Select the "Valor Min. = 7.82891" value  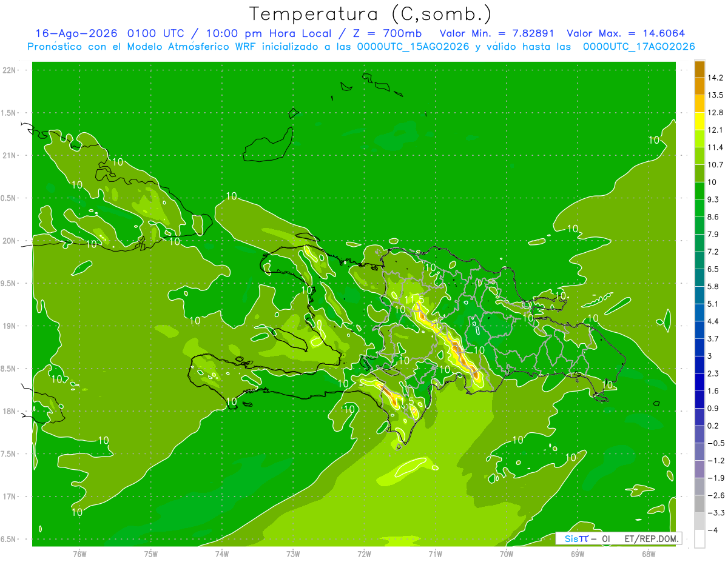pyautogui.click(x=497, y=33)
